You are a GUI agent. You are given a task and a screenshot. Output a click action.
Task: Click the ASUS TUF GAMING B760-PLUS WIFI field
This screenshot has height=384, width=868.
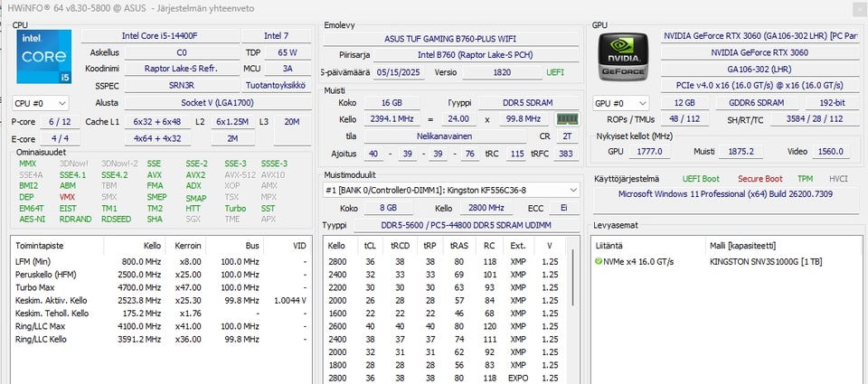450,40
